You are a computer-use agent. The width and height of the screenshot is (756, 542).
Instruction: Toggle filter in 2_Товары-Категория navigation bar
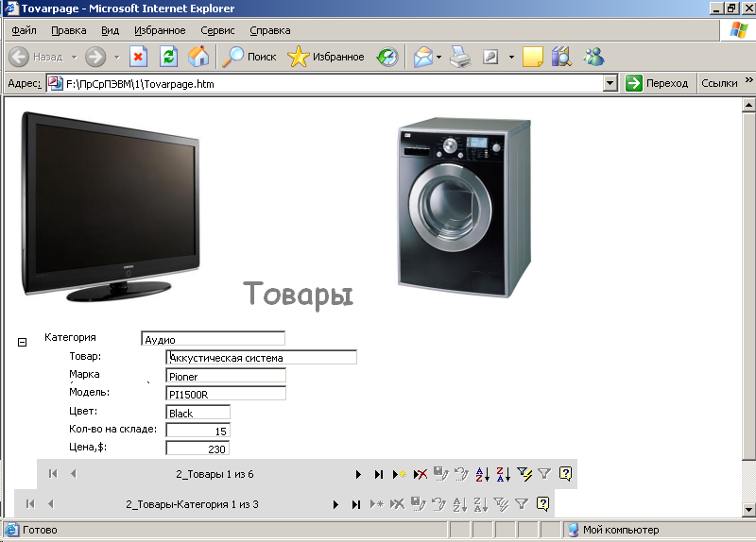click(521, 504)
